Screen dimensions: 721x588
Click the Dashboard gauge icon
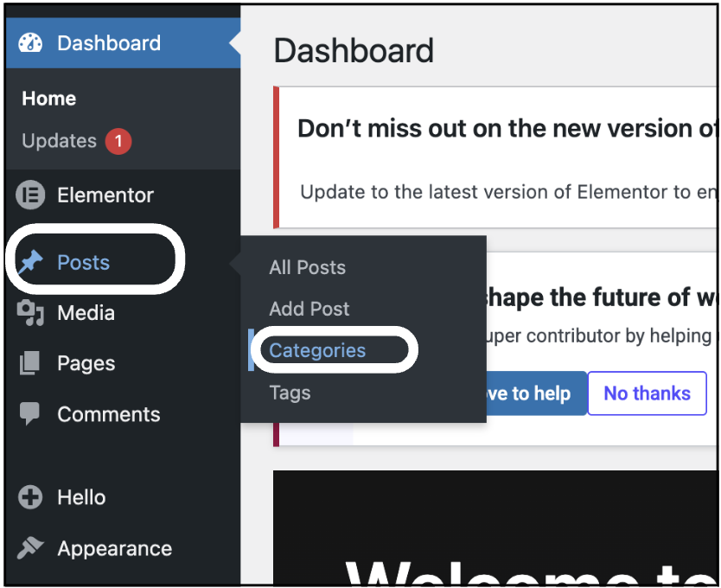point(30,43)
